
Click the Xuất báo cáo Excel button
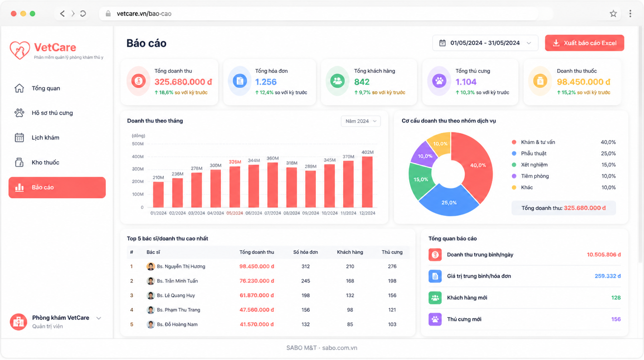[585, 43]
